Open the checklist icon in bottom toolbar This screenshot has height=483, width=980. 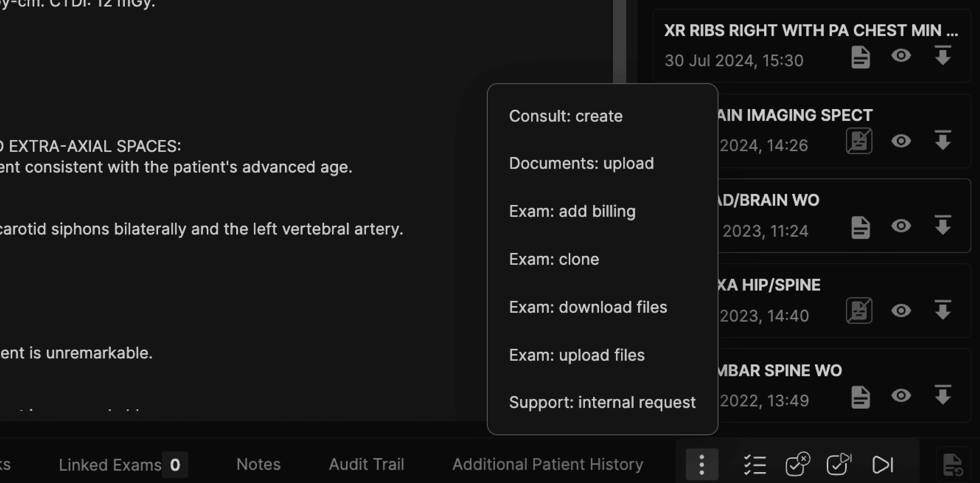(x=755, y=464)
